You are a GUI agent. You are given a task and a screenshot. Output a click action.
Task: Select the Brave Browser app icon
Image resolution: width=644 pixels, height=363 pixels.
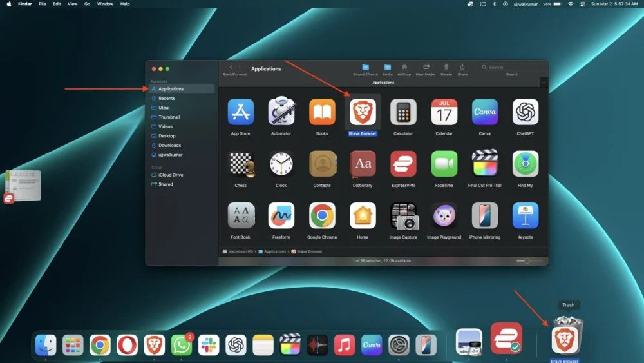click(363, 112)
